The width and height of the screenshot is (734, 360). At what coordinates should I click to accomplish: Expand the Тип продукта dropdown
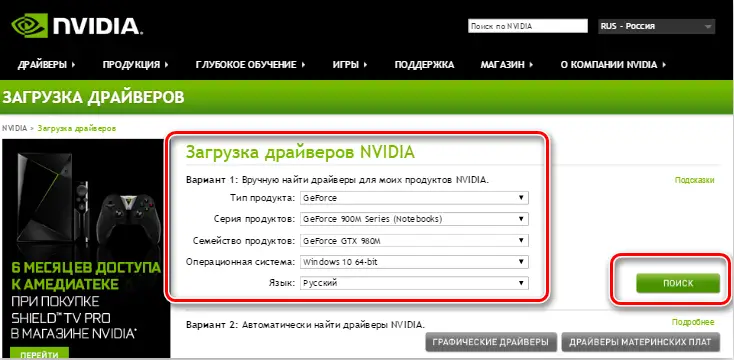pos(414,198)
